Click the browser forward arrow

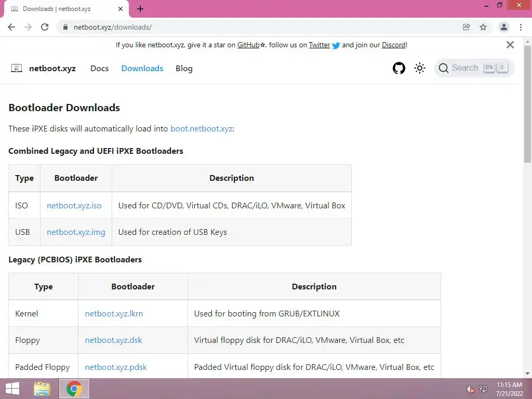coord(28,27)
